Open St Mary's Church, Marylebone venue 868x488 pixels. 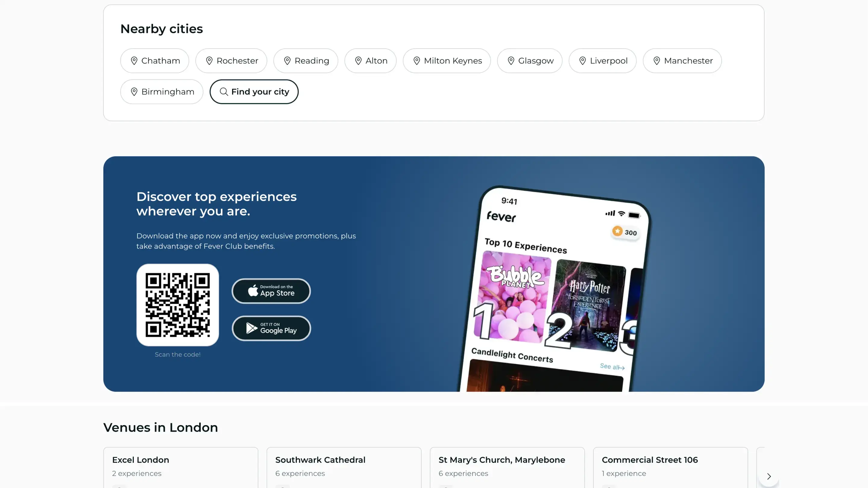[507, 468]
